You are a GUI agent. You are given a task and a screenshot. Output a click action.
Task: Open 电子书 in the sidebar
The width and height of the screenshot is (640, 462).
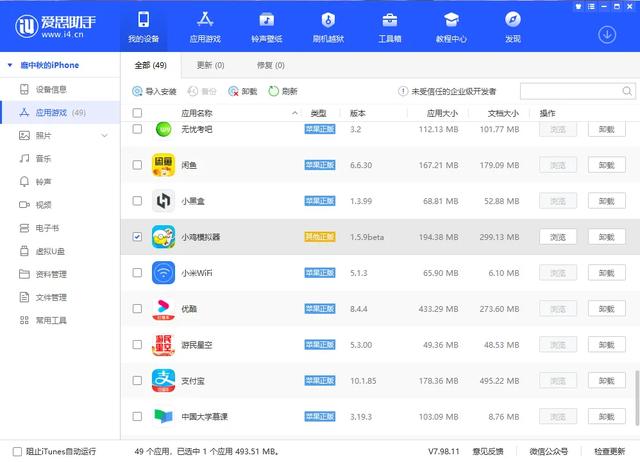(x=60, y=228)
